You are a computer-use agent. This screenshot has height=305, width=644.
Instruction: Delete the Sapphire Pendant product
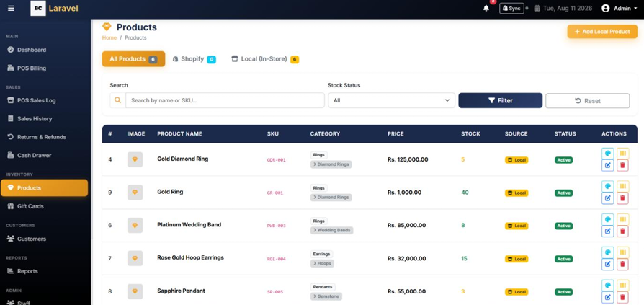pyautogui.click(x=622, y=297)
